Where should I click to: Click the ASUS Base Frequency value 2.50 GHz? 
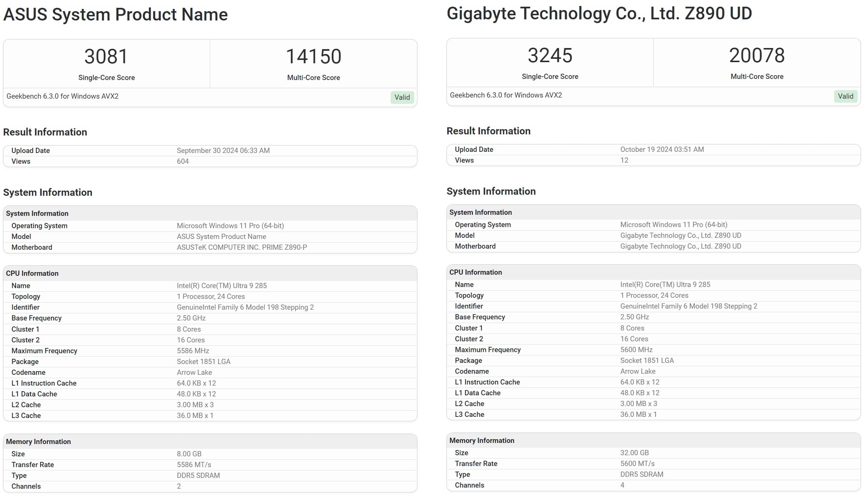(x=191, y=318)
